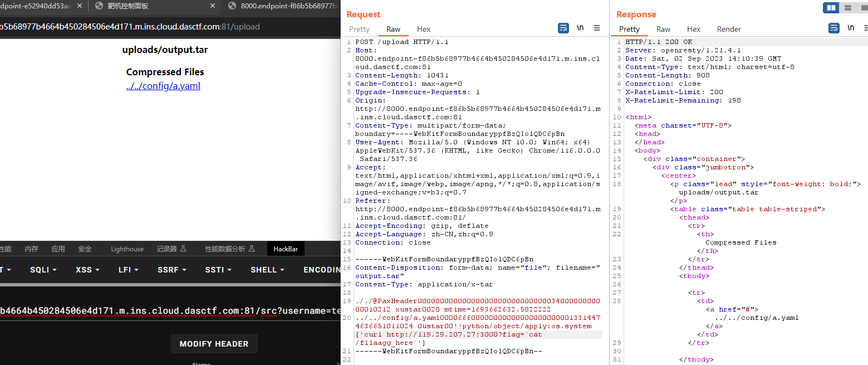Click flask icon beside 性能数据分析 tab
The height and width of the screenshot is (365, 868).
pyautogui.click(x=251, y=249)
